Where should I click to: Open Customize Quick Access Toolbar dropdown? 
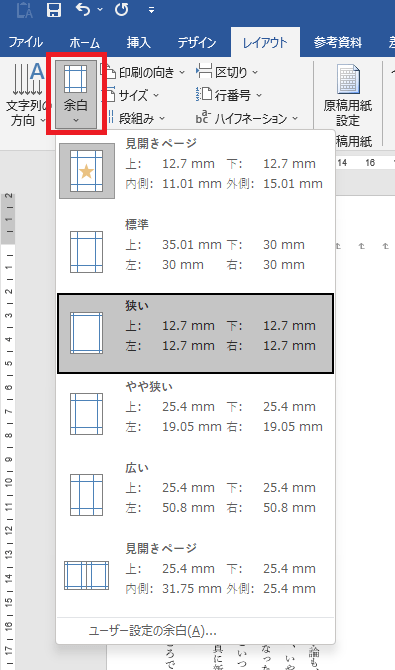(x=151, y=10)
